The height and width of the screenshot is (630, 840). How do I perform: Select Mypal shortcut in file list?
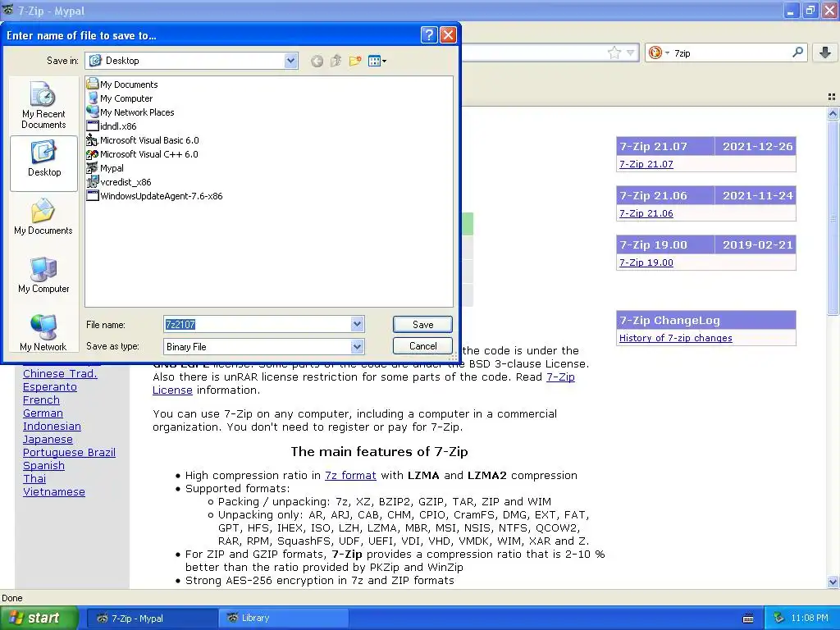tap(105, 167)
